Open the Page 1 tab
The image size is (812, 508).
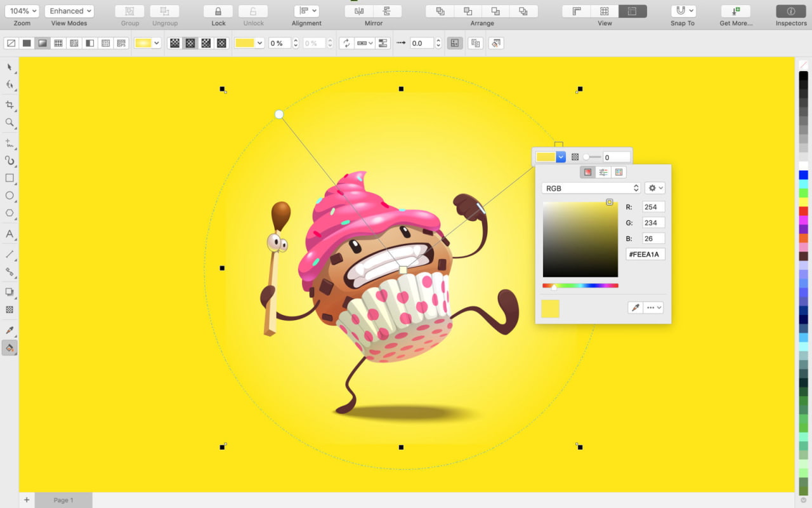coord(63,500)
